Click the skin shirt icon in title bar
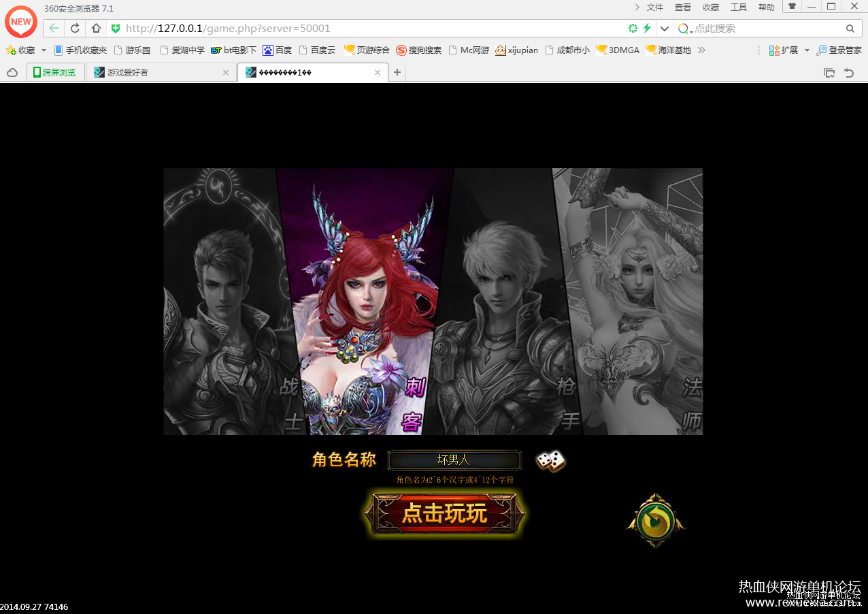 (x=792, y=6)
